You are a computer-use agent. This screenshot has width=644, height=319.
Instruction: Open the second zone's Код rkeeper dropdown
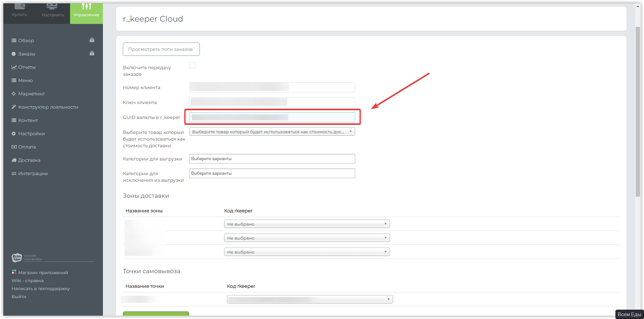click(x=307, y=238)
